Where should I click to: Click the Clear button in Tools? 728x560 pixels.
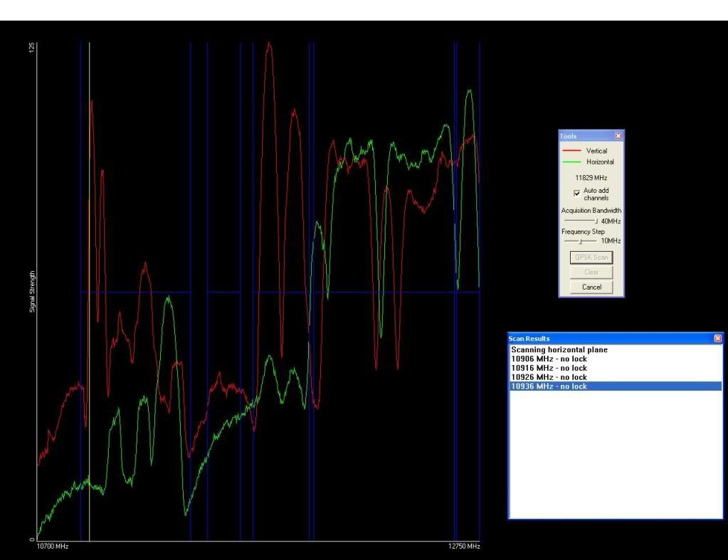tap(591, 272)
